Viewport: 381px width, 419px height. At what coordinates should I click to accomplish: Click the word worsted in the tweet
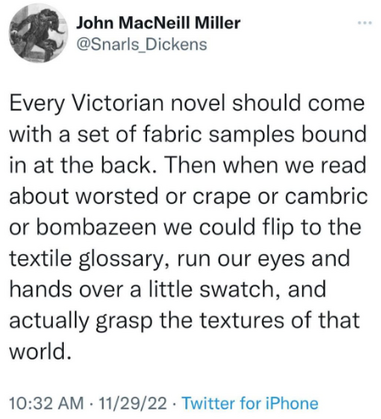(x=117, y=196)
